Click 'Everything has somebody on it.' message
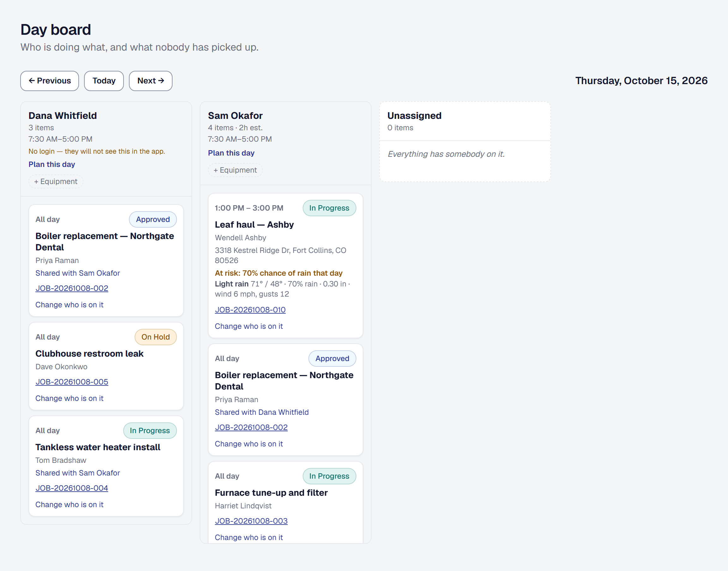This screenshot has width=728, height=571. (x=446, y=154)
